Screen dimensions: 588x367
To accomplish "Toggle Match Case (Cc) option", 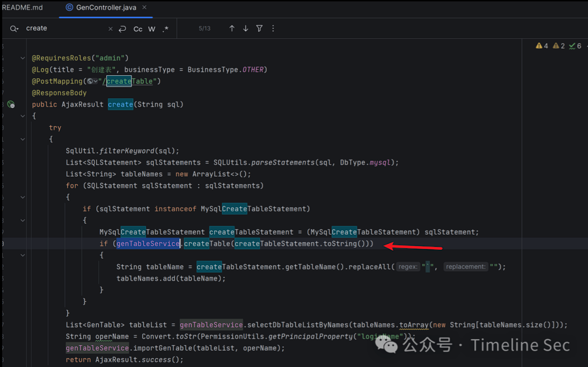I will pyautogui.click(x=138, y=29).
